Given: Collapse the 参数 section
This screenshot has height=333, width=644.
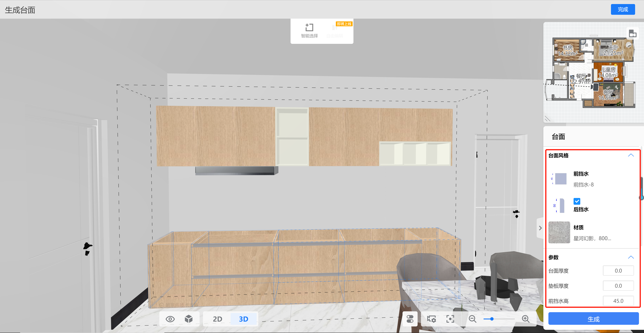Looking at the screenshot, I should pos(631,257).
